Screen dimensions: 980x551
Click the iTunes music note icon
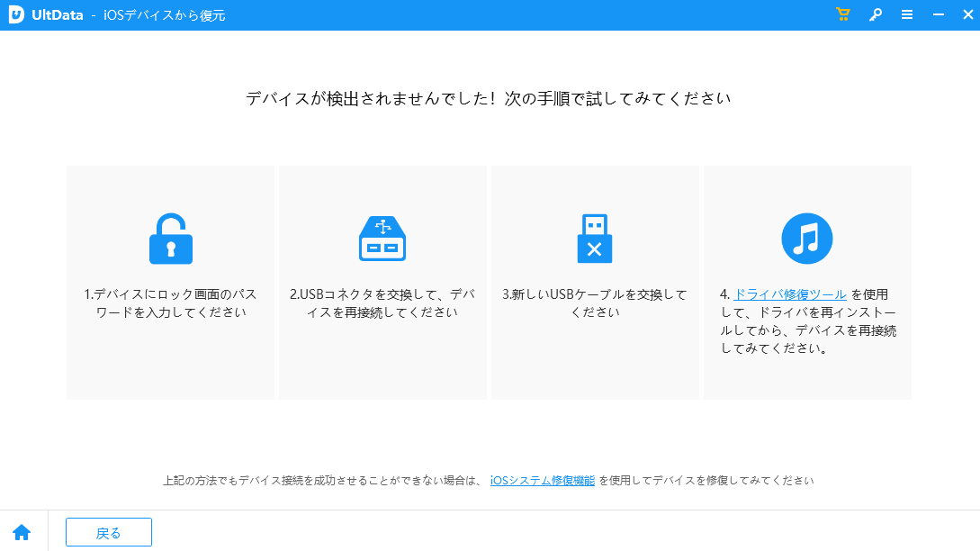click(x=806, y=239)
